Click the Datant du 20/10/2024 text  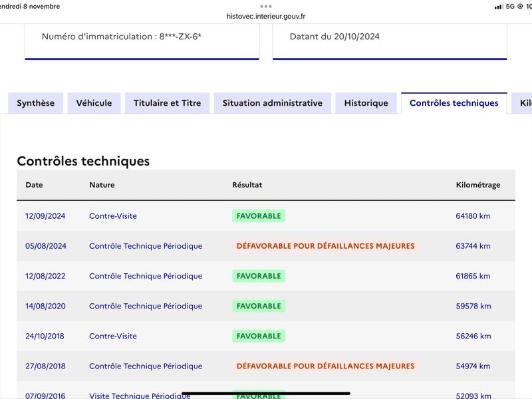[334, 37]
